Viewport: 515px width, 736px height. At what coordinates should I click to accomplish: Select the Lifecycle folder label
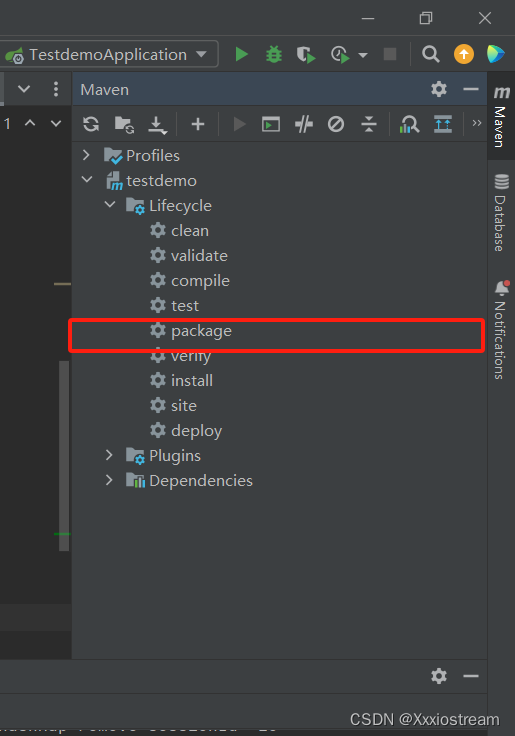coord(180,206)
